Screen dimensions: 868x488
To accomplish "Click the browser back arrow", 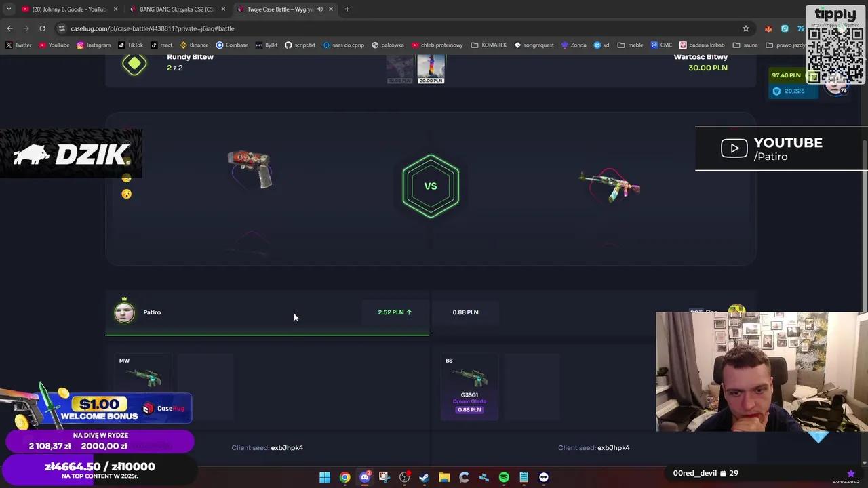I will point(9,28).
